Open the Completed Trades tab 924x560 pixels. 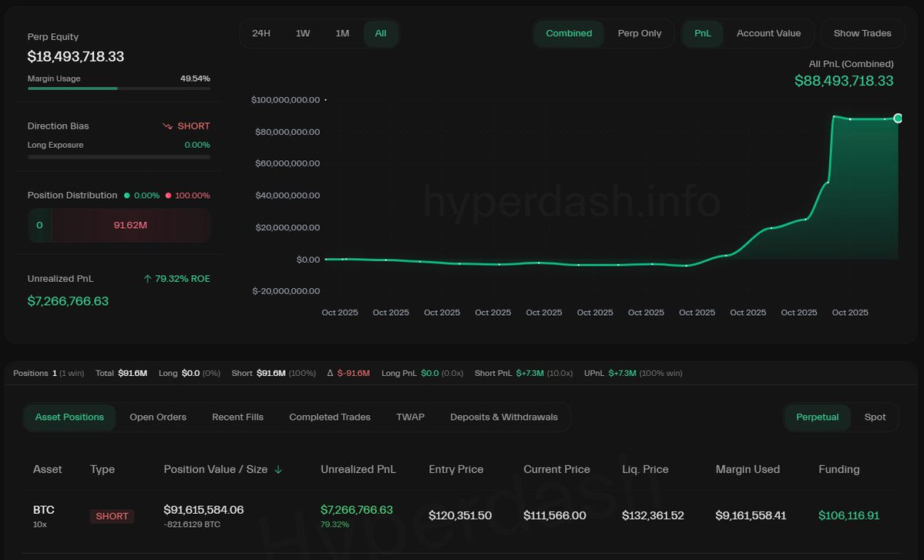pos(330,417)
